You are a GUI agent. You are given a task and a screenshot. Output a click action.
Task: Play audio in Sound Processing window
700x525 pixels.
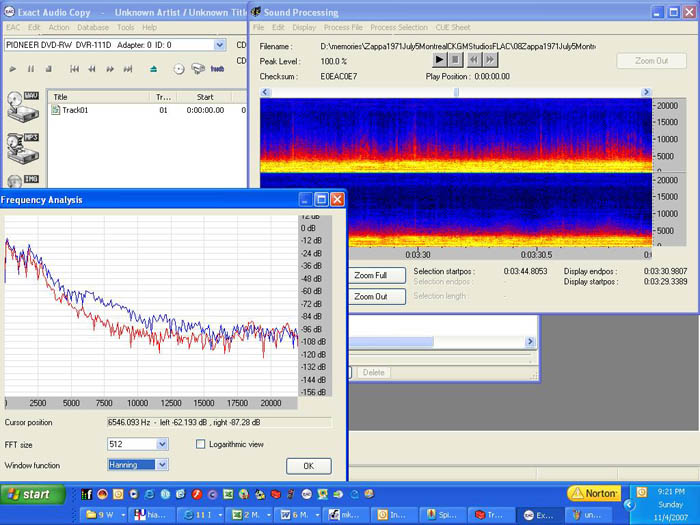coord(439,59)
